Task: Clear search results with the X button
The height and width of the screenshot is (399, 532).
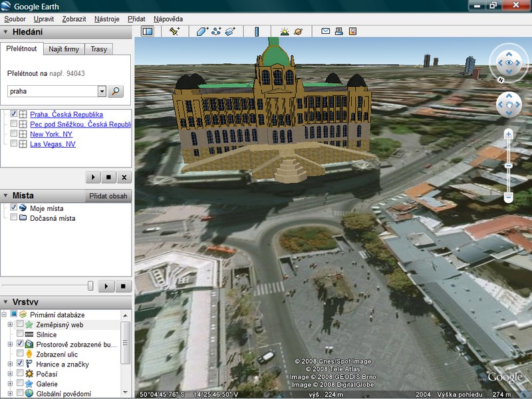Action: coord(124,177)
